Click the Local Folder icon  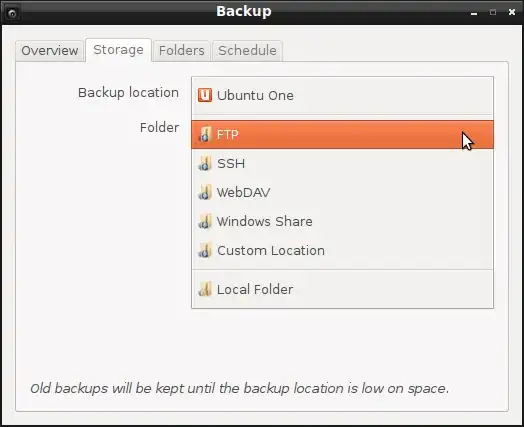pyautogui.click(x=205, y=289)
